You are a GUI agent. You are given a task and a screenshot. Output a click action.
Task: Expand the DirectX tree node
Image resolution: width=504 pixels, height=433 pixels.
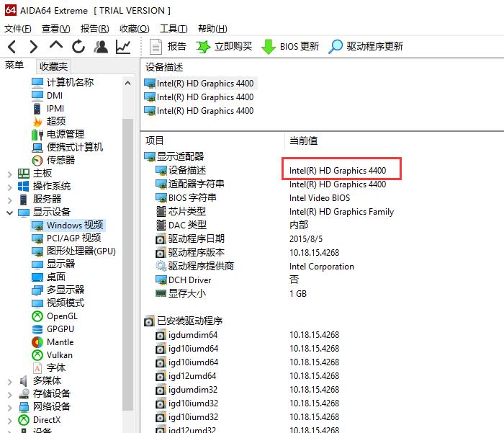tap(9, 421)
